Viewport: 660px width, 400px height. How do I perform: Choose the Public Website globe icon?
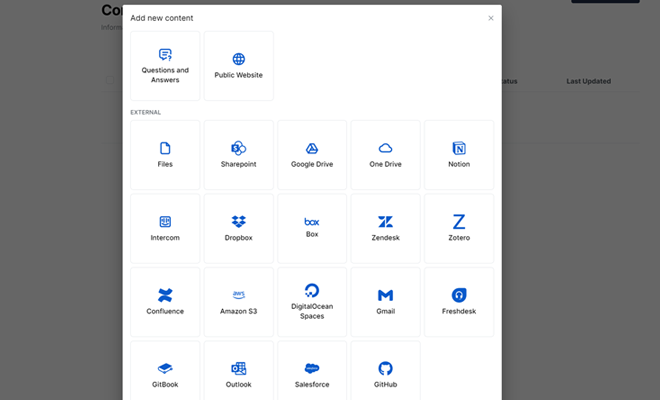[239, 59]
